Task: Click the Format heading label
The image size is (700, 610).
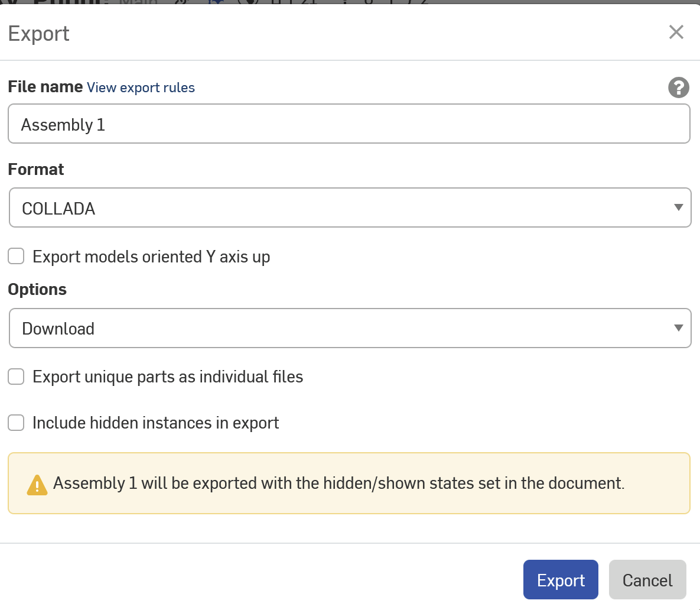Action: coord(36,170)
